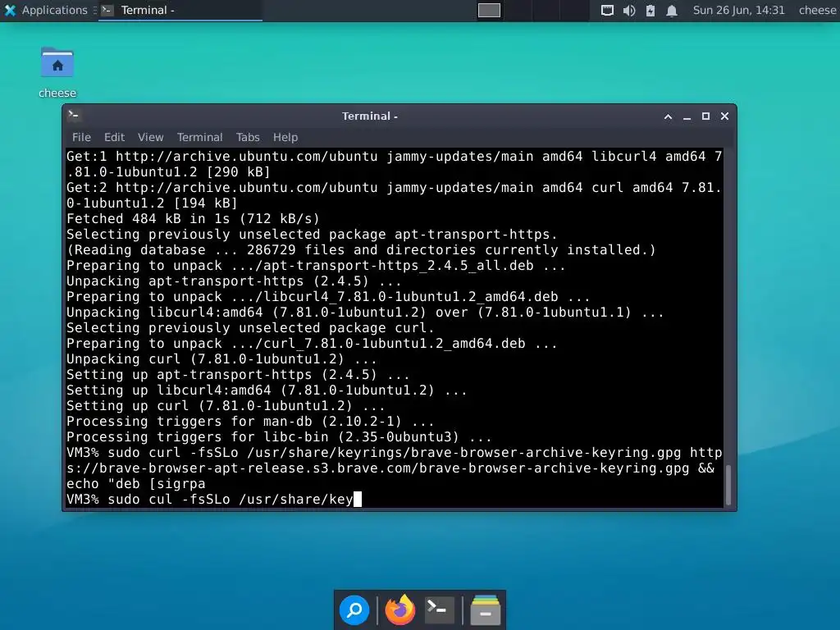The height and width of the screenshot is (630, 840).
Task: Click the "Processing triggers for man-db" line
Action: [250, 422]
